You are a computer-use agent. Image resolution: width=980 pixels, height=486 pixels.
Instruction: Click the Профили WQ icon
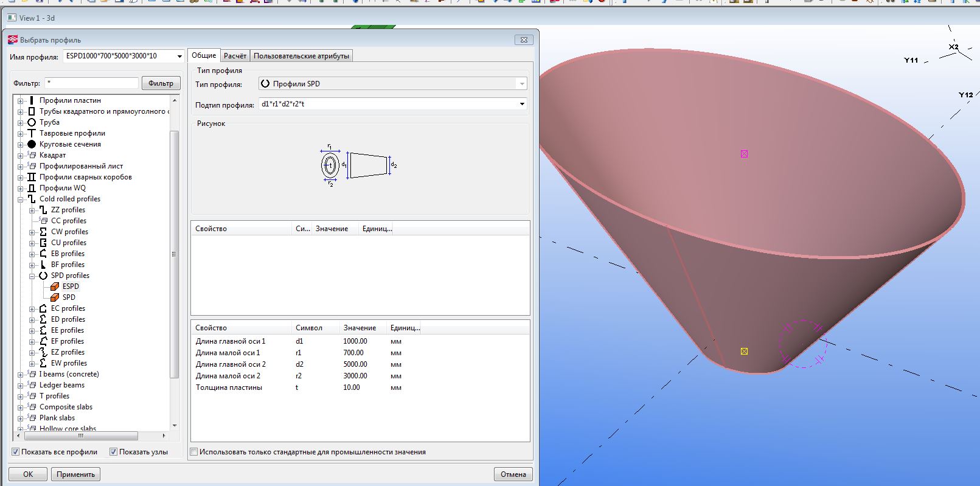pos(32,188)
